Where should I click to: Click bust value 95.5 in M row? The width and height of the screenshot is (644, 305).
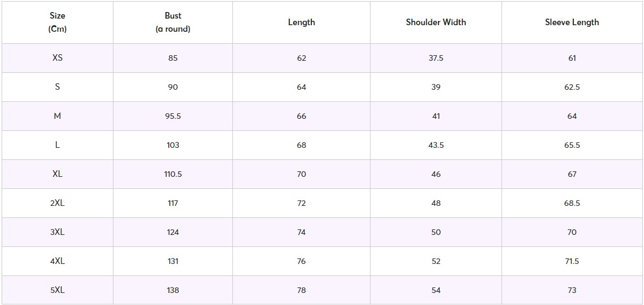pyautogui.click(x=173, y=116)
